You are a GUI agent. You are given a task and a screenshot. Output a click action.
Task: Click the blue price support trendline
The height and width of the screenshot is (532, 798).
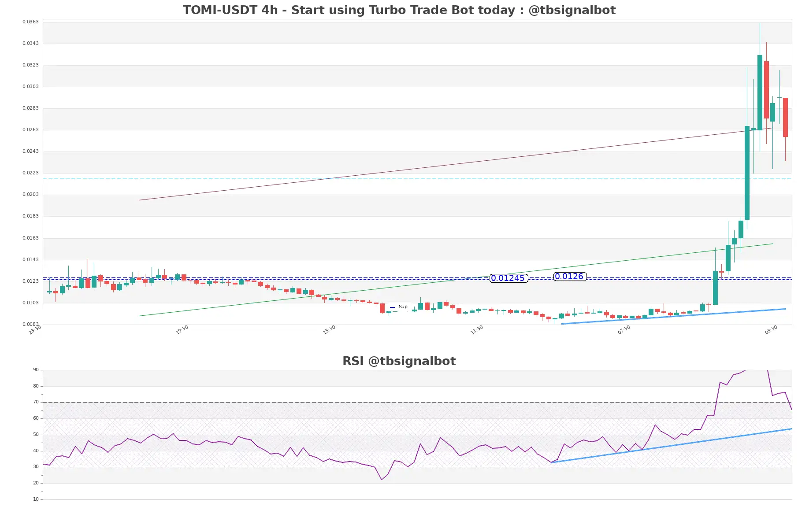click(x=673, y=316)
